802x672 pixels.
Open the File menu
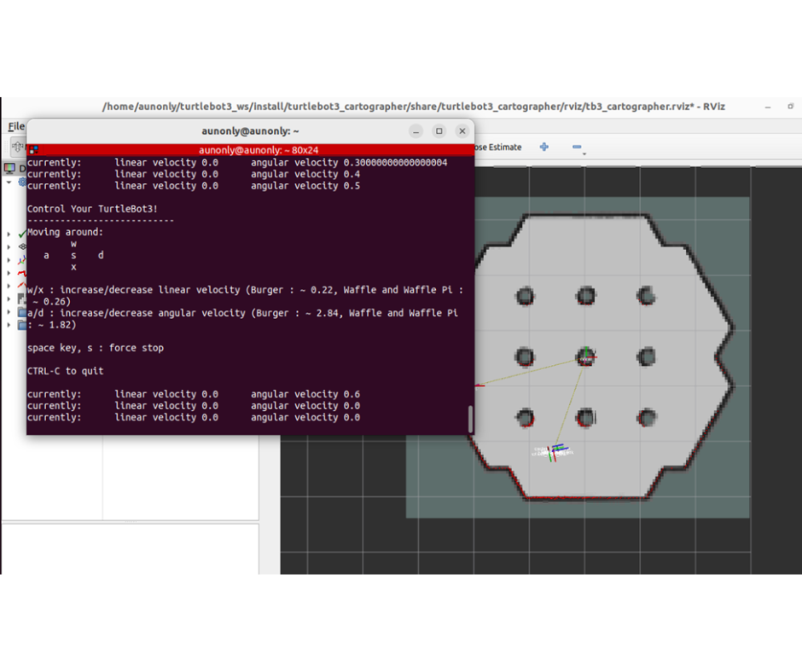tap(15, 126)
